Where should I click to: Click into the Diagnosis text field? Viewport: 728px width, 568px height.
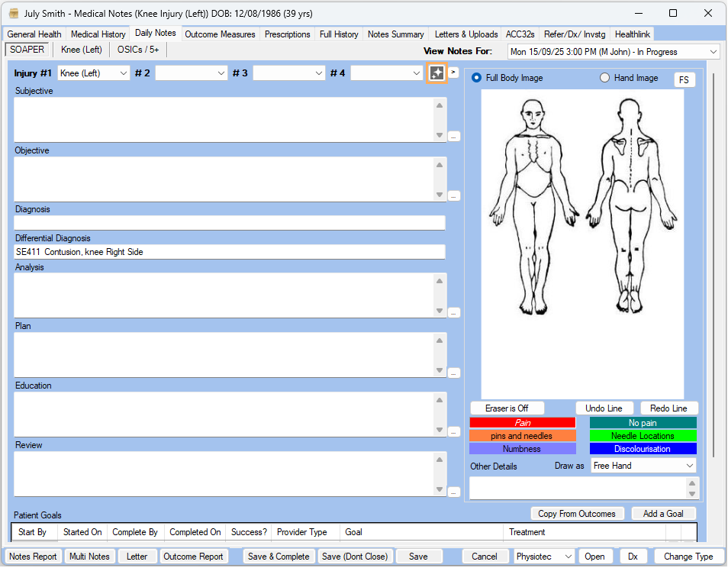coord(229,223)
